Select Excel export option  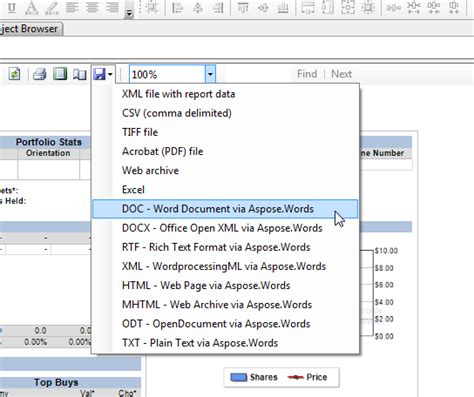click(225, 190)
